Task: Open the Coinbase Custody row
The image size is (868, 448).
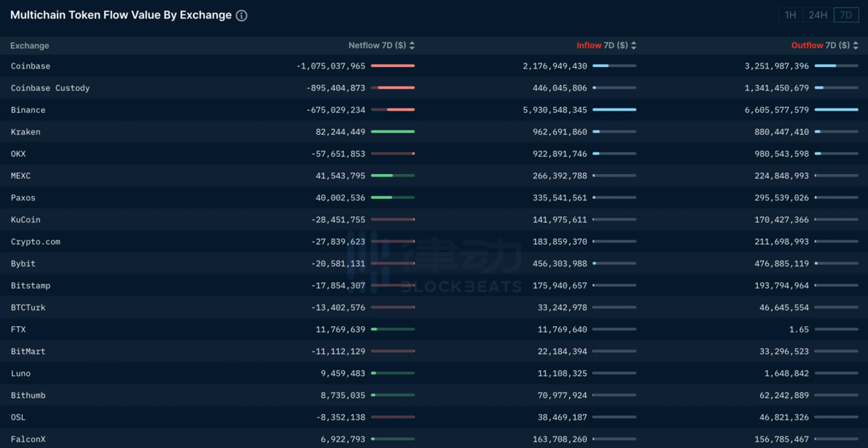Action: point(434,88)
